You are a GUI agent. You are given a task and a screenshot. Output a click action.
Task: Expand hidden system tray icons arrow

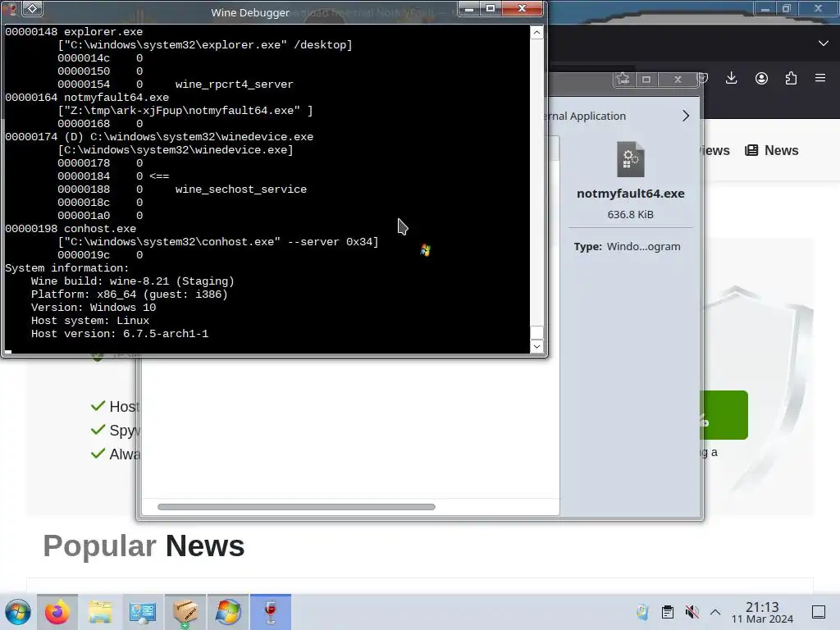click(x=715, y=612)
